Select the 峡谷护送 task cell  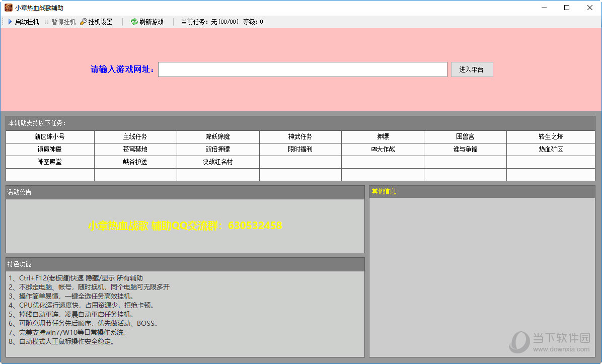click(x=135, y=162)
